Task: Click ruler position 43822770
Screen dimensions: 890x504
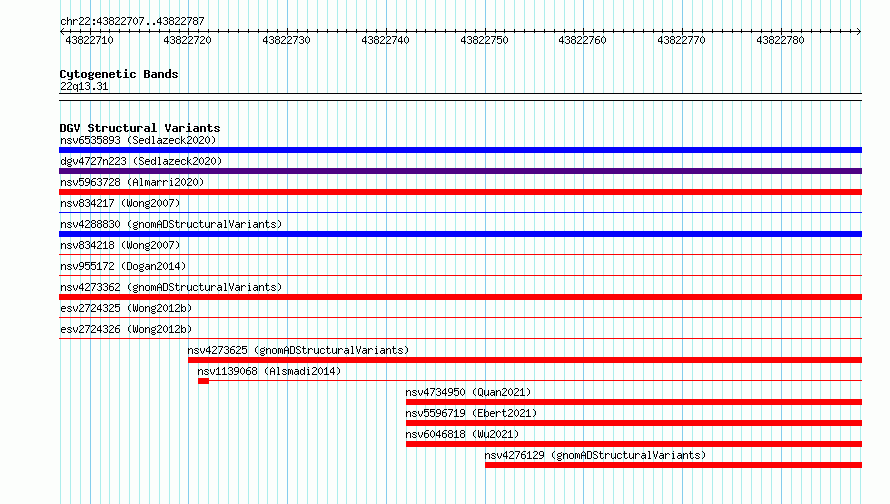Action: (x=681, y=40)
